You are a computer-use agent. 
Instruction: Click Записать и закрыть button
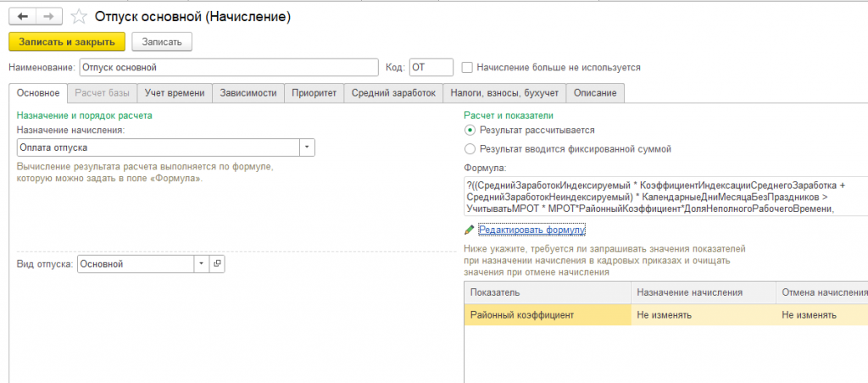click(67, 42)
